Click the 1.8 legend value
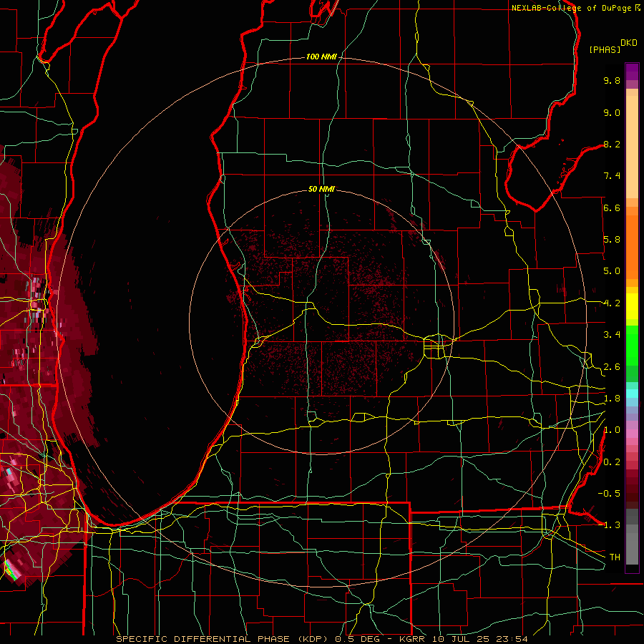644x644 pixels. [x=612, y=399]
